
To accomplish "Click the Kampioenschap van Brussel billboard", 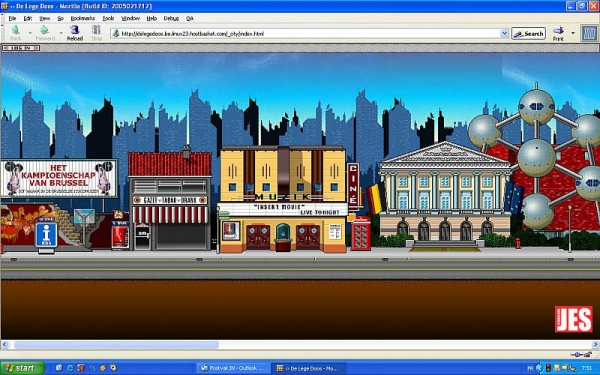I will pyautogui.click(x=59, y=179).
